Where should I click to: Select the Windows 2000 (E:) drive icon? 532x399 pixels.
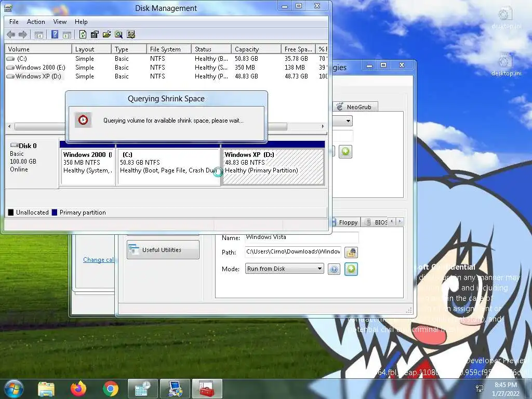(x=10, y=68)
